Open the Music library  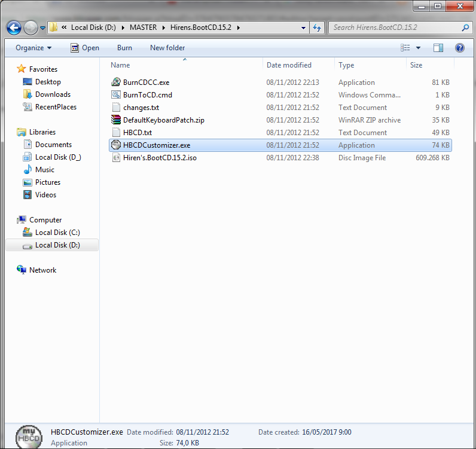coord(45,170)
